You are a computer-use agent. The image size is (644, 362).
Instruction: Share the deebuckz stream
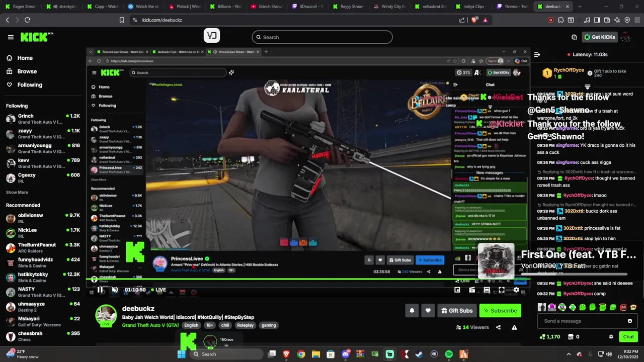(x=498, y=327)
